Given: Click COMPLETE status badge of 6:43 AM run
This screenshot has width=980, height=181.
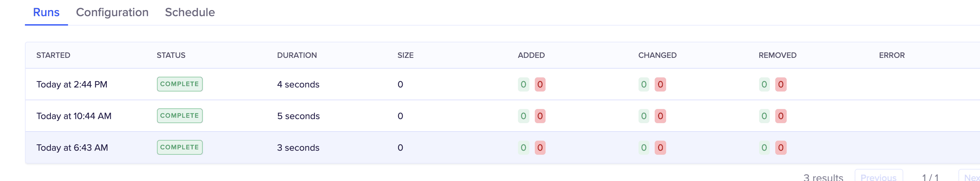Looking at the screenshot, I should (179, 147).
